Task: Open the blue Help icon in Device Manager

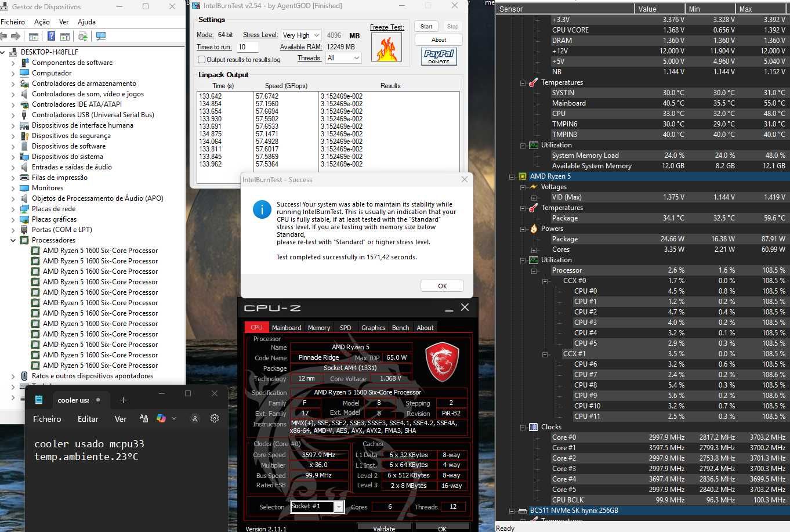Action: click(51, 36)
